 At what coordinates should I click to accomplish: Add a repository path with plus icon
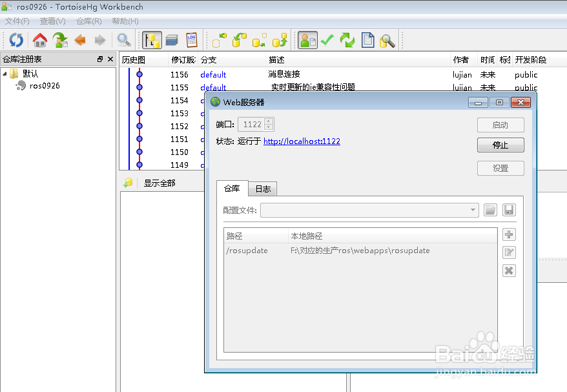point(509,234)
